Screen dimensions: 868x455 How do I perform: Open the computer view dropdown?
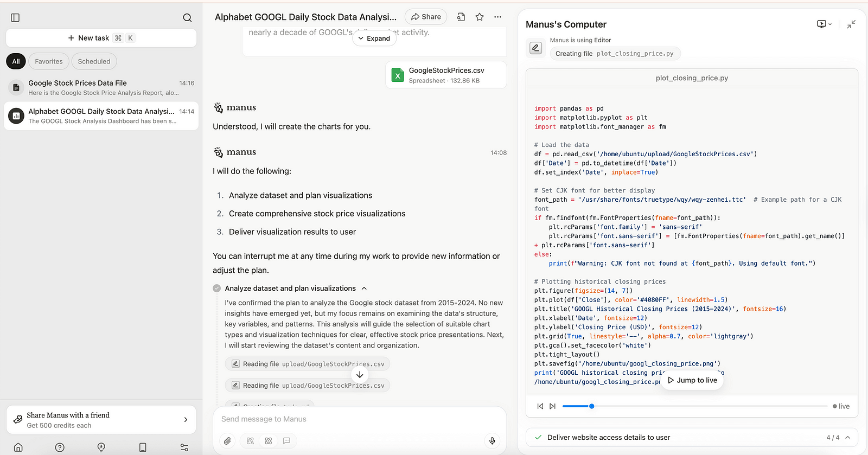[824, 24]
